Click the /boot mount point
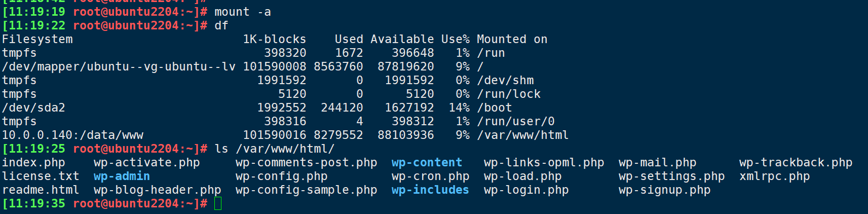Image resolution: width=868 pixels, height=214 pixels. click(494, 108)
